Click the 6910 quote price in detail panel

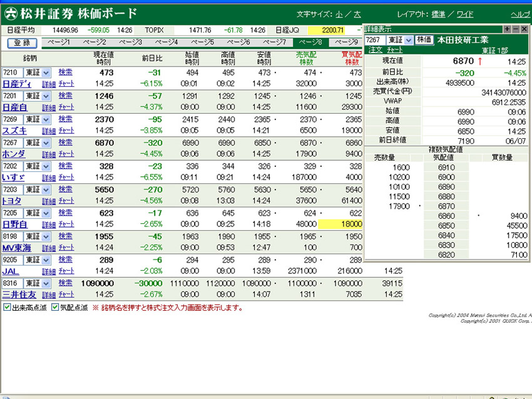(x=446, y=168)
